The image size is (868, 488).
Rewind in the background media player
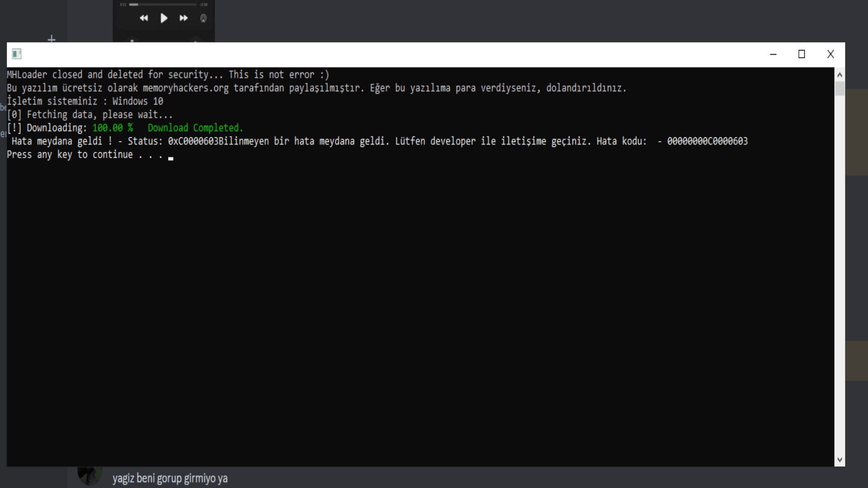[144, 18]
